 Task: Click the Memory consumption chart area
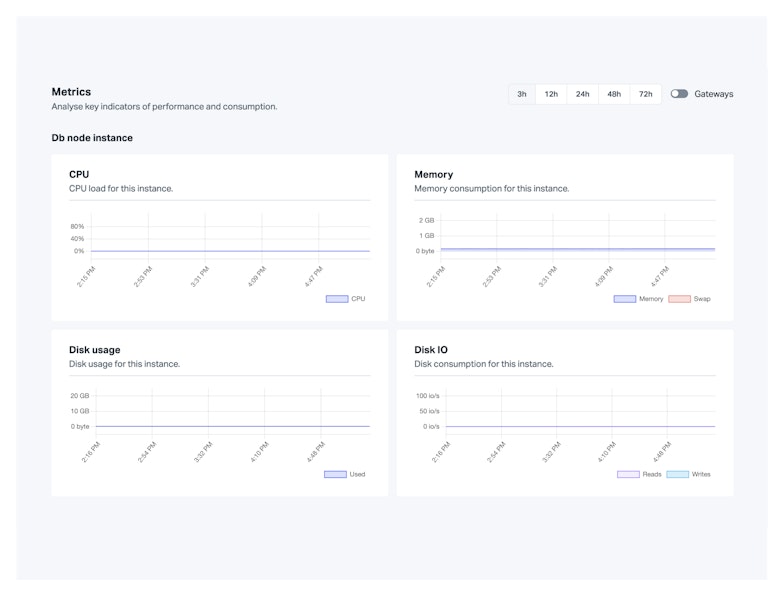(x=577, y=249)
